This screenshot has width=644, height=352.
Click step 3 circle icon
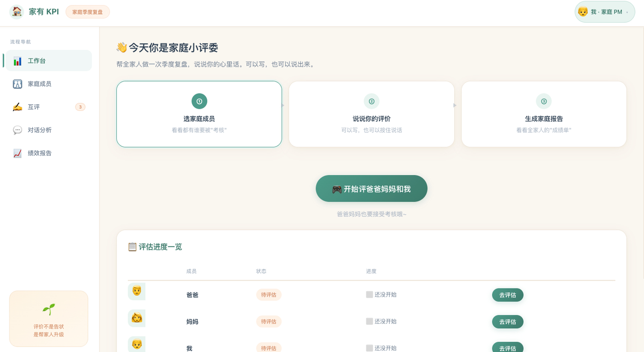[x=544, y=101]
